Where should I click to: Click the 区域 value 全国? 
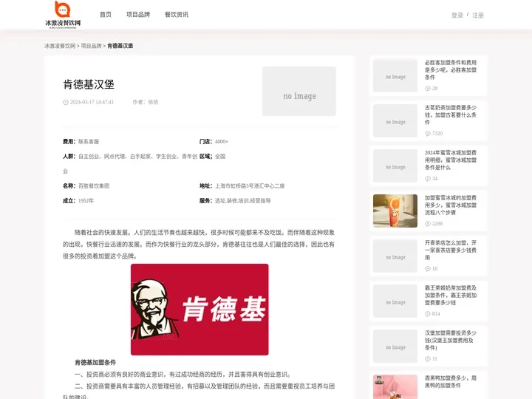(x=220, y=157)
